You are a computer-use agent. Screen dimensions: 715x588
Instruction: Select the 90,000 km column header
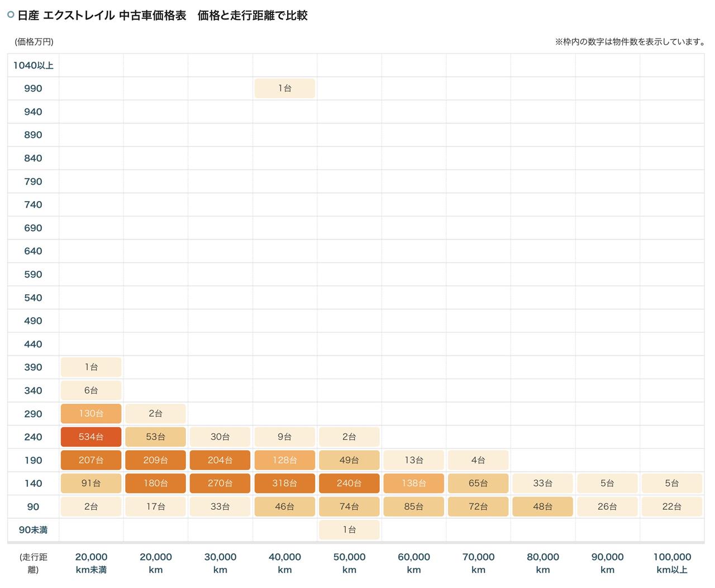(607, 563)
